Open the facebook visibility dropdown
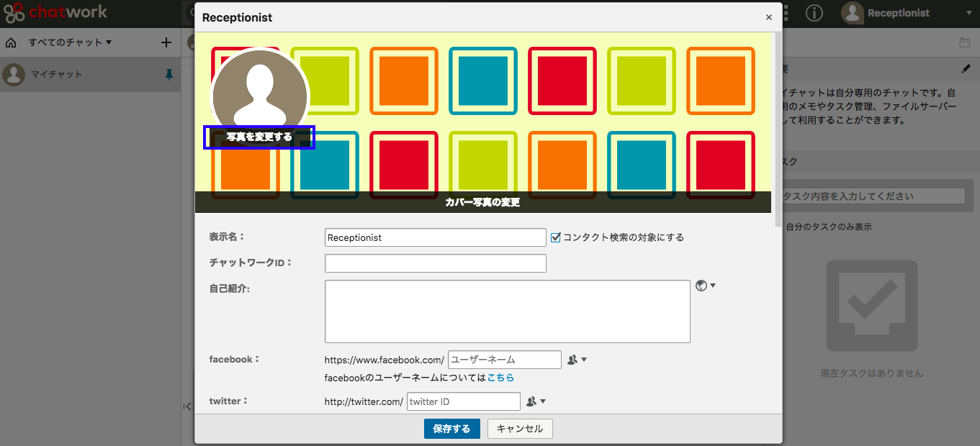This screenshot has width=980, height=446. (x=577, y=360)
